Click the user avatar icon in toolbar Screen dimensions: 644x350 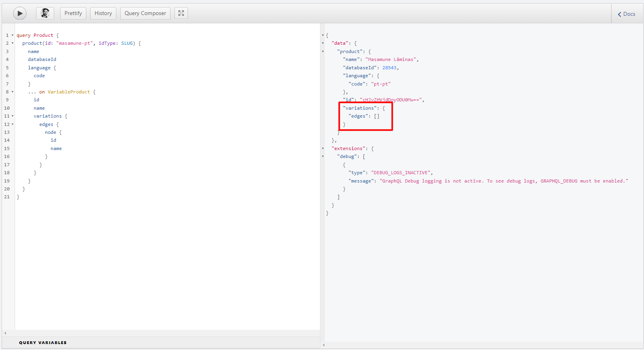pyautogui.click(x=45, y=13)
